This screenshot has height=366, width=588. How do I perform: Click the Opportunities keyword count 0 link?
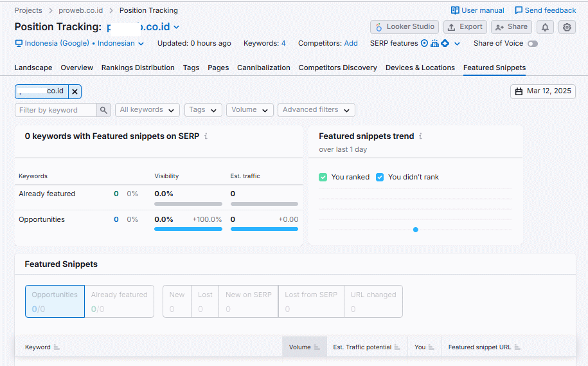[x=116, y=219]
